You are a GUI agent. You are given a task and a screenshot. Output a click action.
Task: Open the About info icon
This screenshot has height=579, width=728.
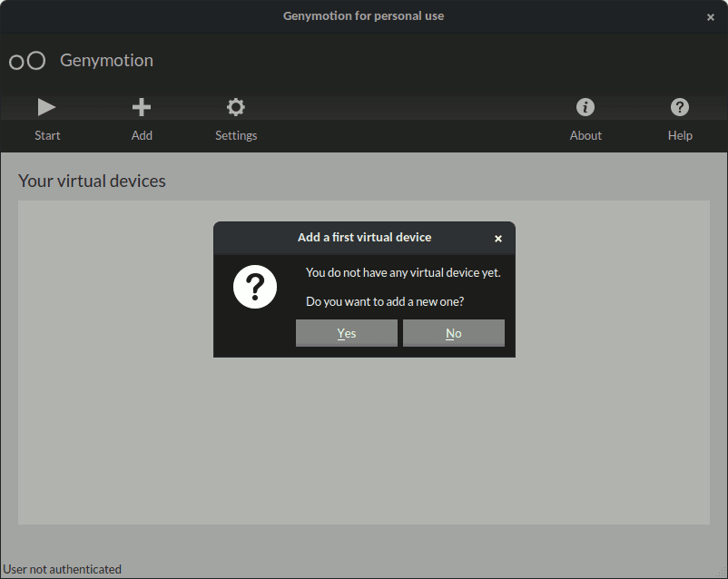point(585,107)
